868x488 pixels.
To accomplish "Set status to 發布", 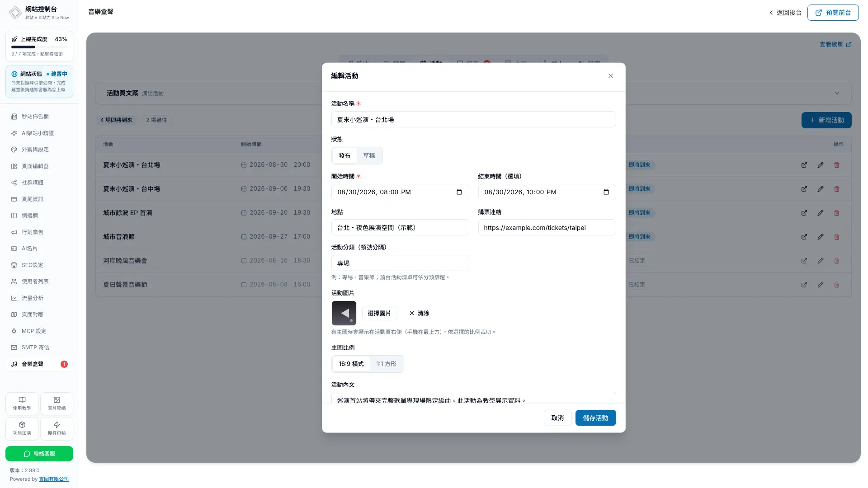I will [344, 155].
